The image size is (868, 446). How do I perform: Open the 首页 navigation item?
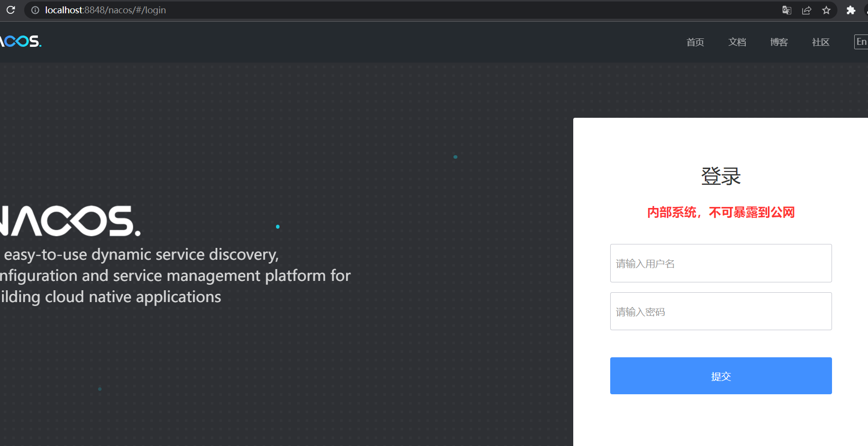tap(695, 42)
